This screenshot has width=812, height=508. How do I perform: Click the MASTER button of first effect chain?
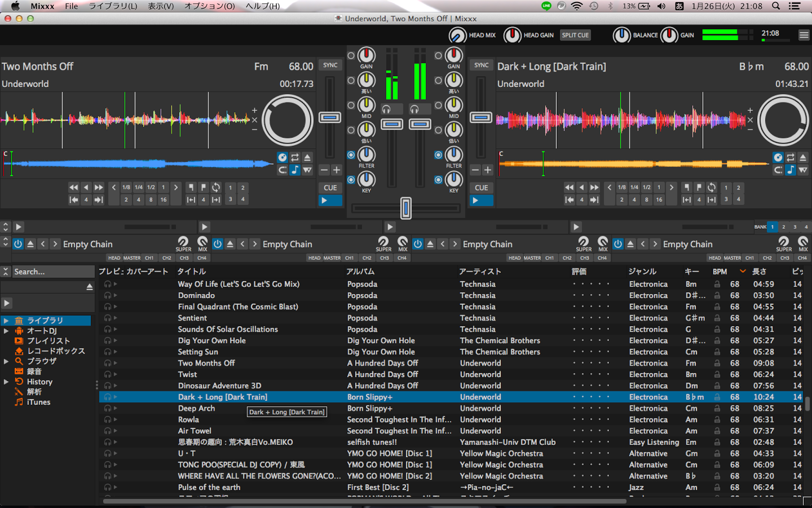click(132, 258)
